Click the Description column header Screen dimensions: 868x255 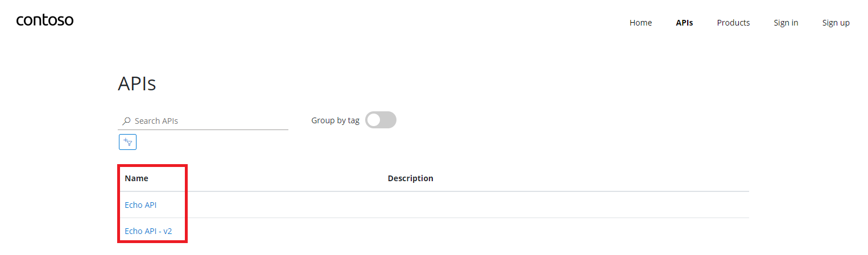[x=411, y=178]
